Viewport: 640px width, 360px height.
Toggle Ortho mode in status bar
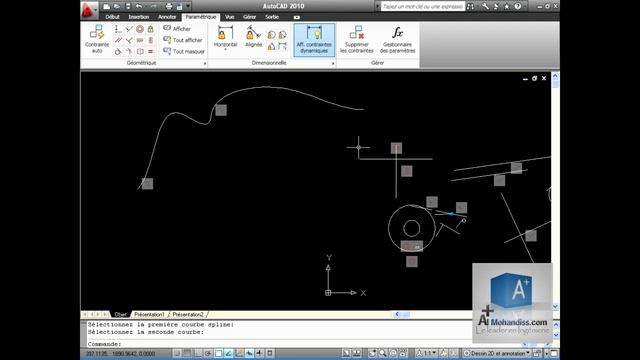click(198, 353)
